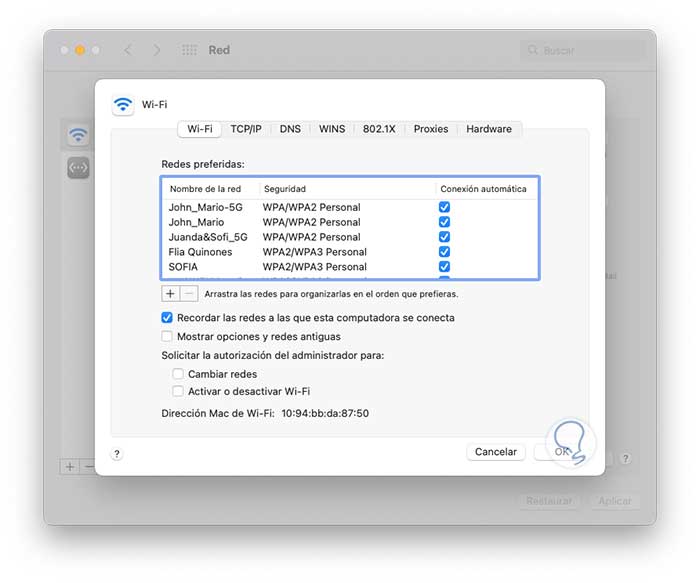700x583 pixels.
Task: Open the Proxies tab
Action: tap(431, 129)
